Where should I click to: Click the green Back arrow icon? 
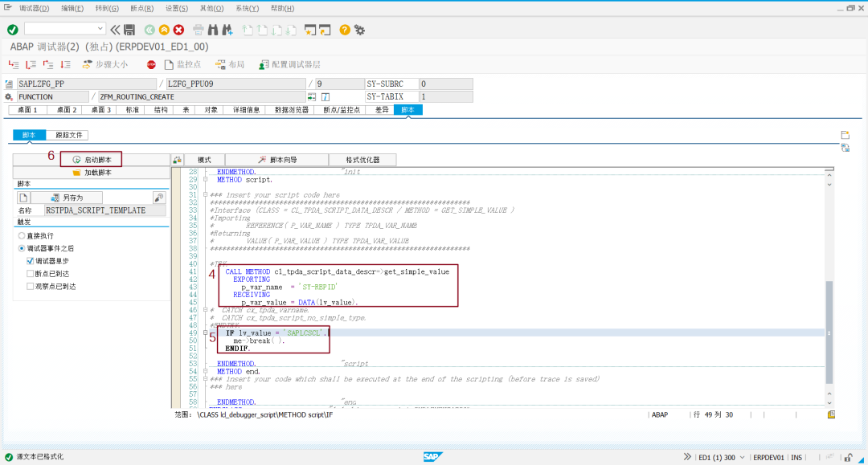[x=149, y=30]
